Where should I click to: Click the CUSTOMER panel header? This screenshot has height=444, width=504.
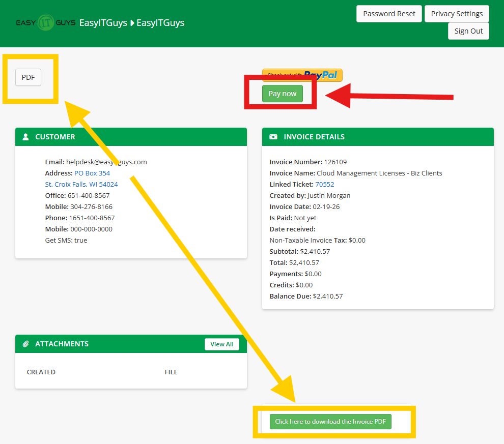point(131,137)
